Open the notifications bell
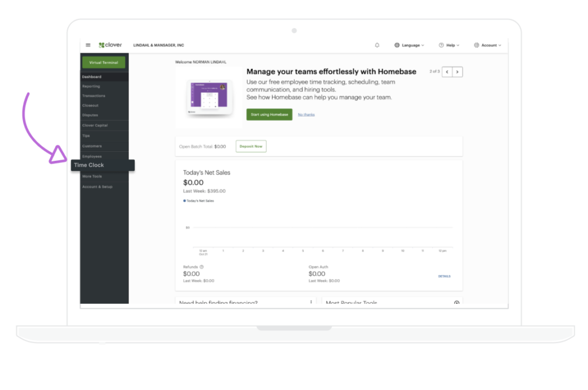Viewport: 588px width, 390px height. click(x=377, y=45)
